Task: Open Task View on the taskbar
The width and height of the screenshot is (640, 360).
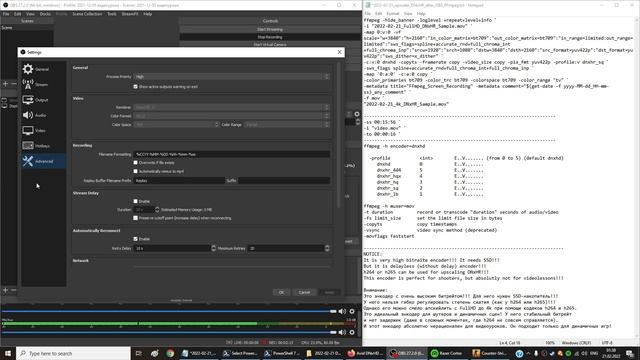Action: (138, 353)
